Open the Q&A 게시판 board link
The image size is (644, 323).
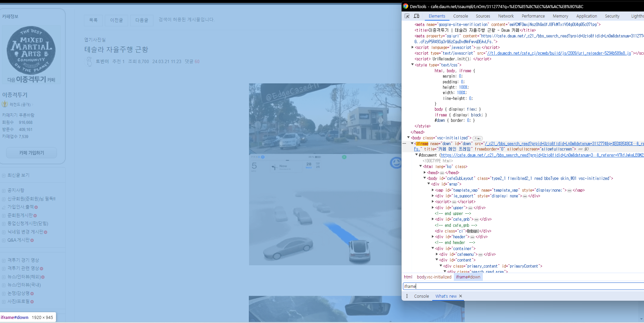pyautogui.click(x=19, y=240)
